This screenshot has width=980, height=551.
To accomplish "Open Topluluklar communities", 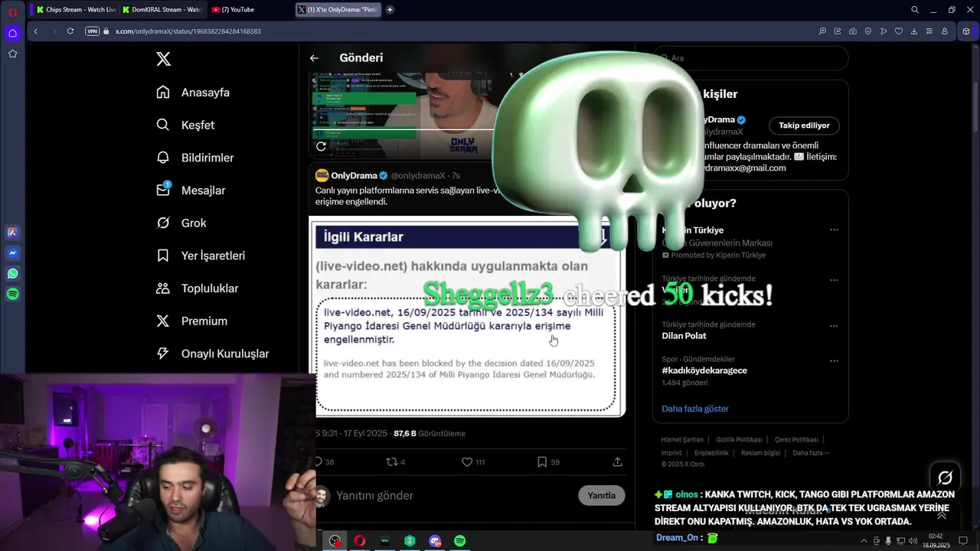I will 198,289.
